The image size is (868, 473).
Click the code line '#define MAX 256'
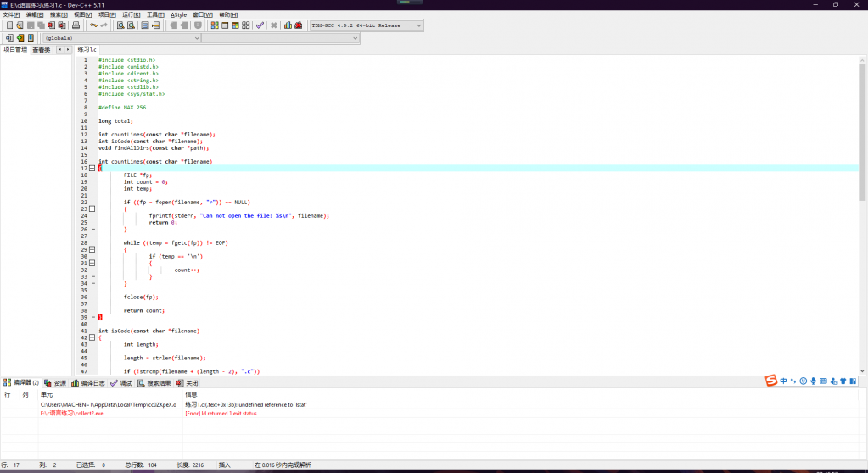click(x=122, y=108)
